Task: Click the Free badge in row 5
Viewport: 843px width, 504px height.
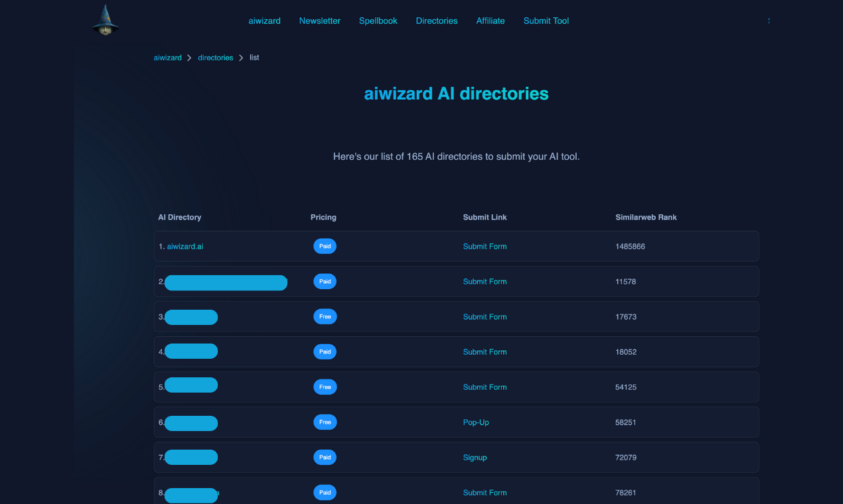Action: (x=325, y=387)
